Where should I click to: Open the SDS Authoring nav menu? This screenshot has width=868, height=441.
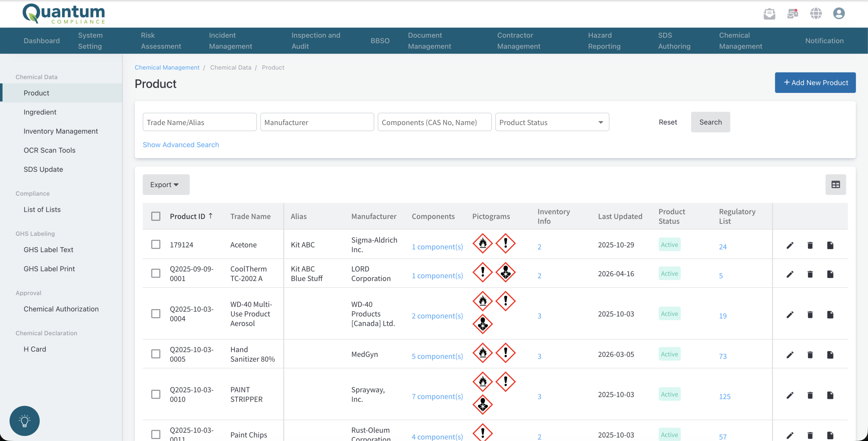(674, 41)
